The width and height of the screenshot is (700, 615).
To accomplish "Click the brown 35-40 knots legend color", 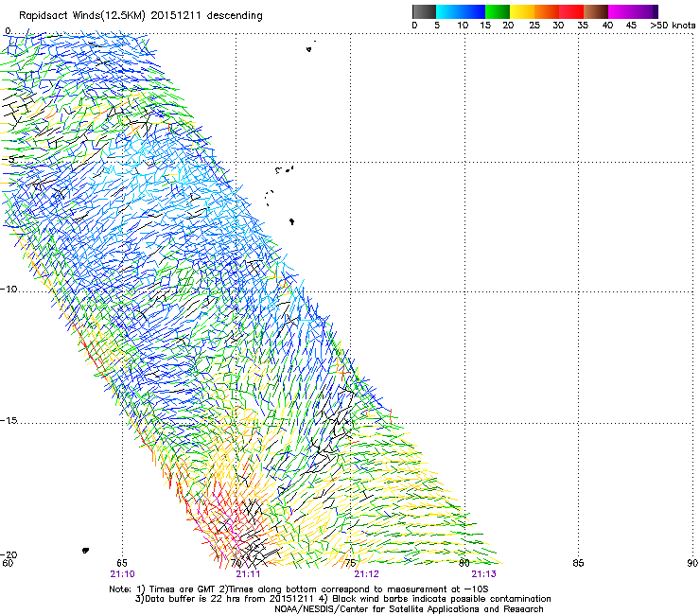I will [x=596, y=11].
